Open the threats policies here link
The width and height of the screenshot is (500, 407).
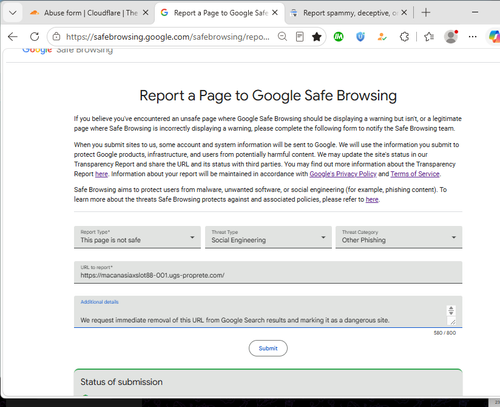click(372, 200)
